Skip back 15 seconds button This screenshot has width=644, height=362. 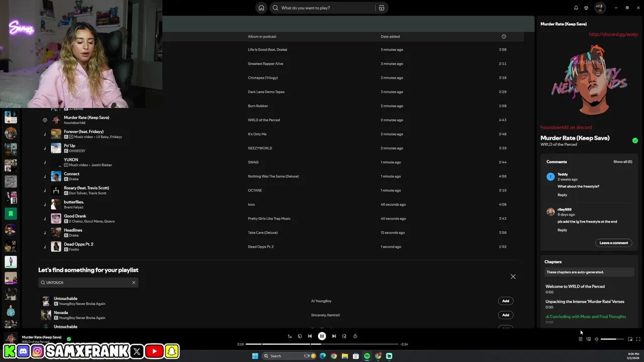[x=300, y=336]
